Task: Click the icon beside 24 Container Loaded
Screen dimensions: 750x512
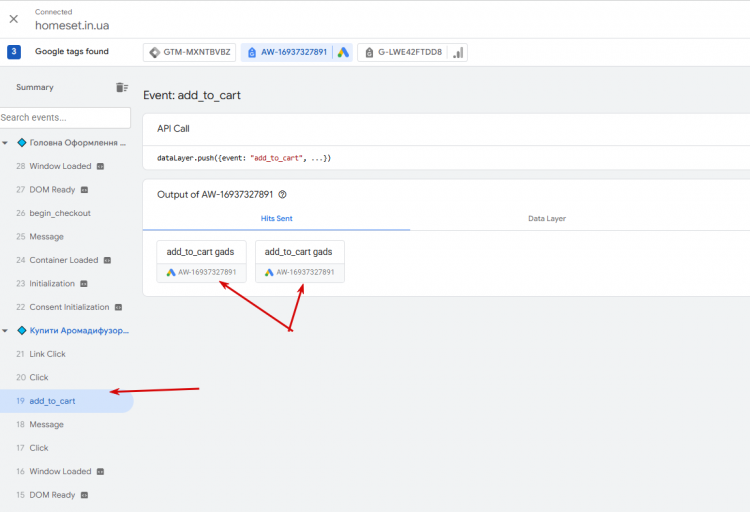Action: [x=107, y=260]
